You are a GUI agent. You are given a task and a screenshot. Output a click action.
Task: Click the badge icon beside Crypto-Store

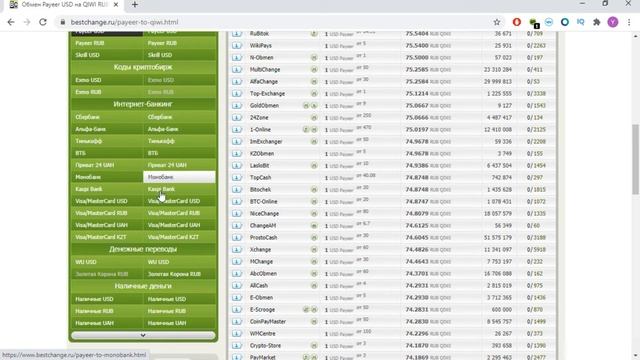tap(314, 346)
